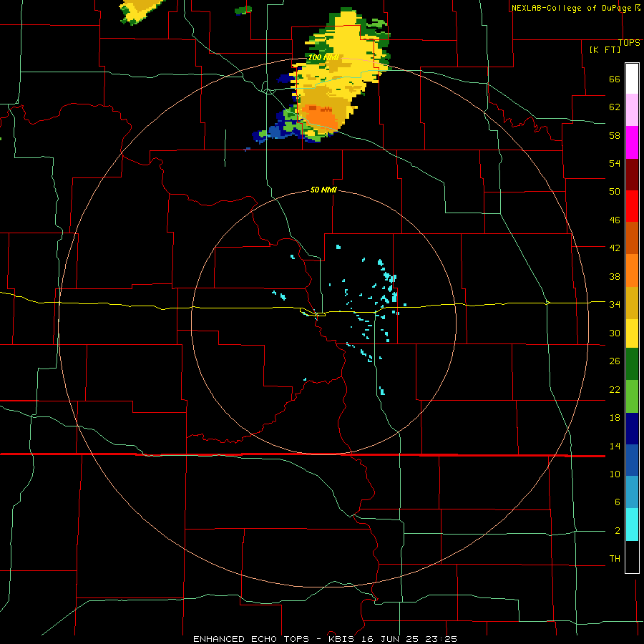This screenshot has width=644, height=644.
Task: Select the bright red legend swatch
Action: (632, 206)
